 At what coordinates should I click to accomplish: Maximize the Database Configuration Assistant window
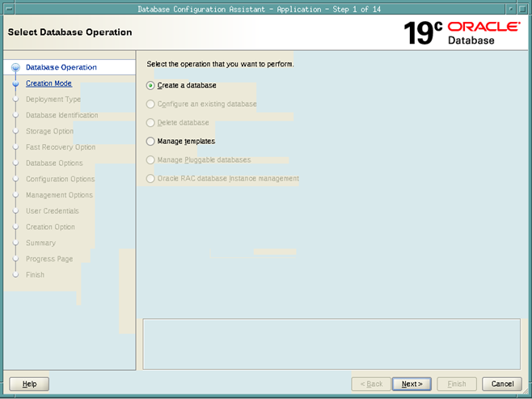click(523, 9)
